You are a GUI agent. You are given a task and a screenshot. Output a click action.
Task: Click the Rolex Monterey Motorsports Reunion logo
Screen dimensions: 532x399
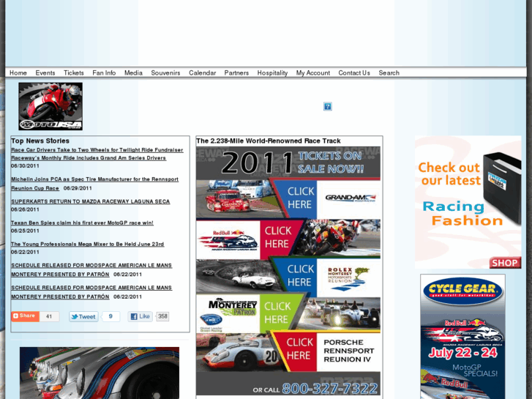[348, 279]
